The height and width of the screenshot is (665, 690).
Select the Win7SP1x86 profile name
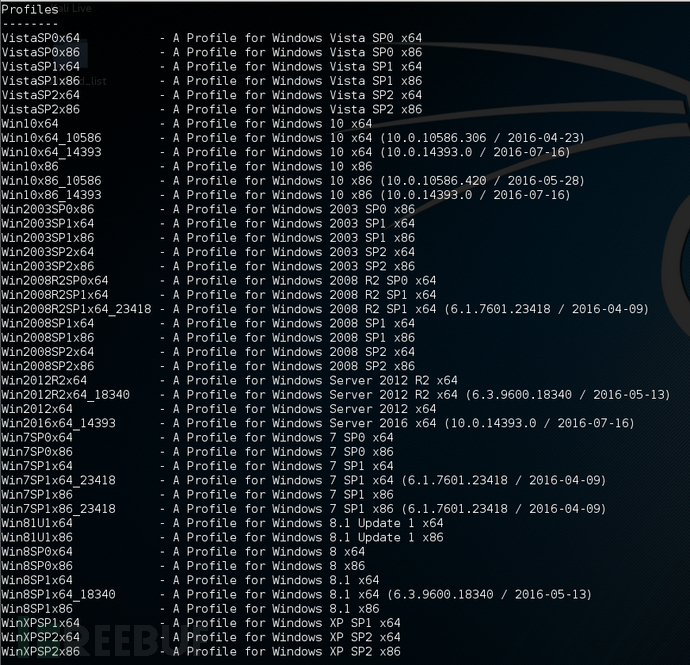click(37, 495)
